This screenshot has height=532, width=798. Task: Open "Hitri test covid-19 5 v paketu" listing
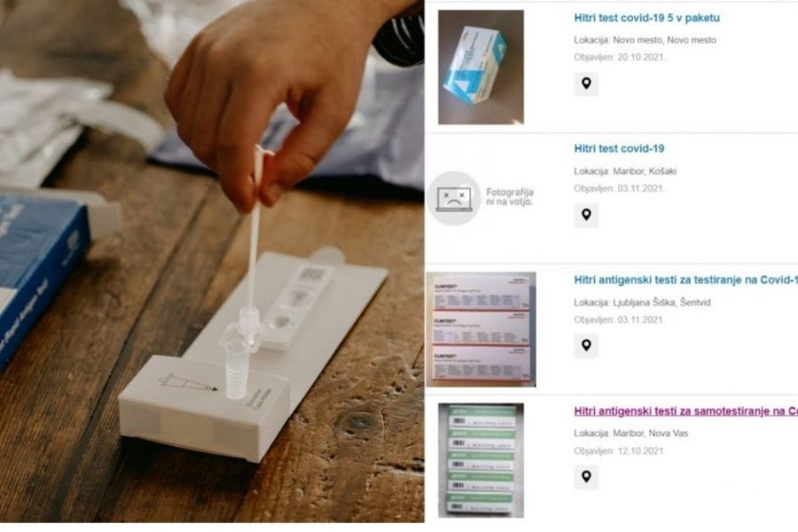click(647, 18)
